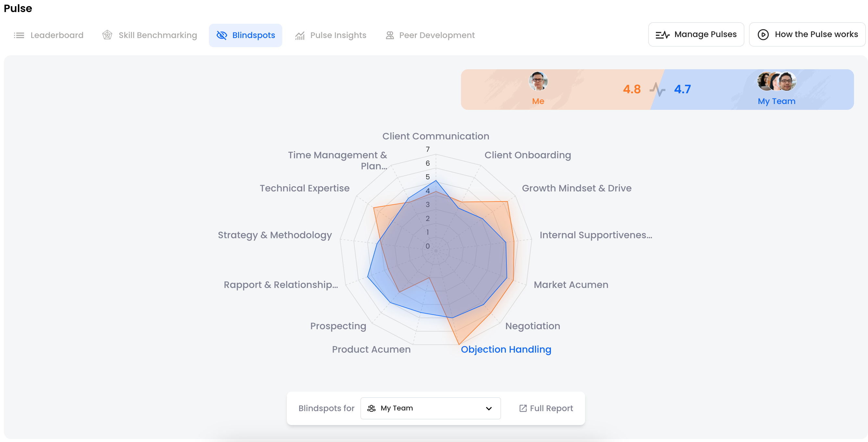Click the Manage Pulses waveform icon
Screen dimensions: 868x442
pos(662,34)
